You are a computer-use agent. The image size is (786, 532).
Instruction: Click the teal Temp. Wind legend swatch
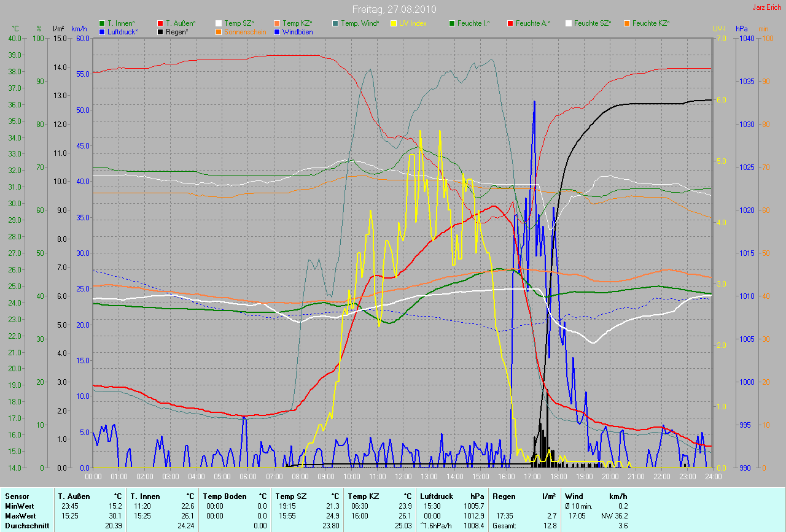[335, 23]
